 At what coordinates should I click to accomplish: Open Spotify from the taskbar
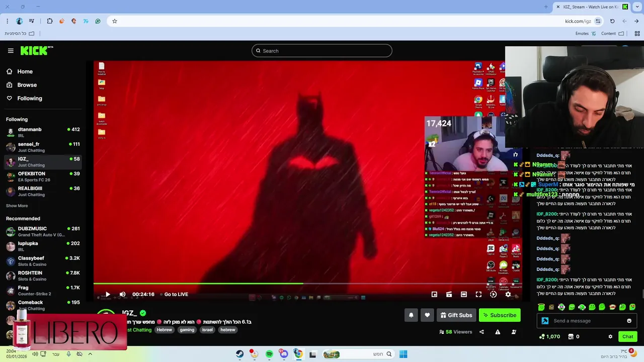tap(269, 354)
